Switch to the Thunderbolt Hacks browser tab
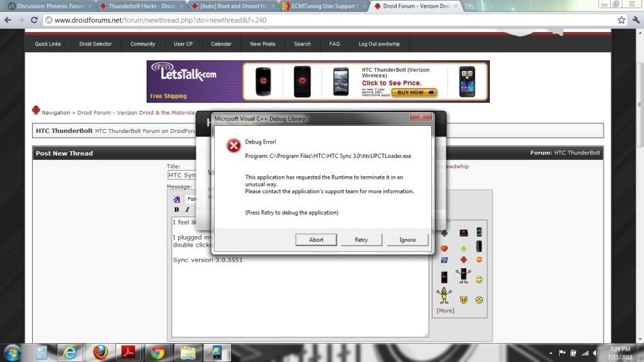The width and height of the screenshot is (644, 362). (141, 6)
